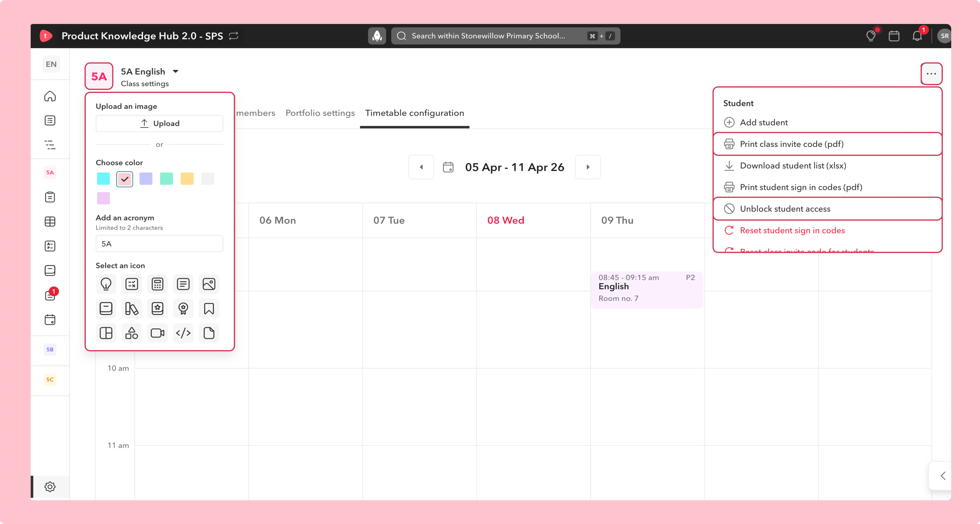
Task: Select the blank page class icon
Action: pyautogui.click(x=209, y=333)
